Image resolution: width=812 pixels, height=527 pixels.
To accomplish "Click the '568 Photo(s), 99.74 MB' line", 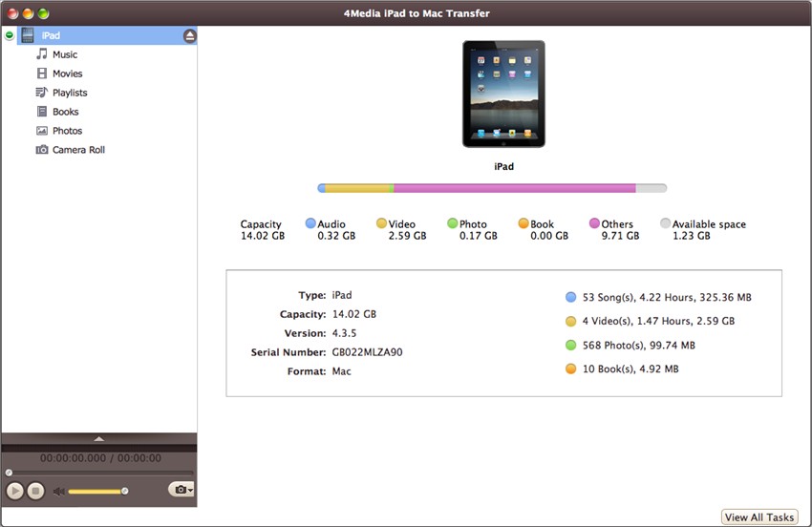I will [x=638, y=345].
